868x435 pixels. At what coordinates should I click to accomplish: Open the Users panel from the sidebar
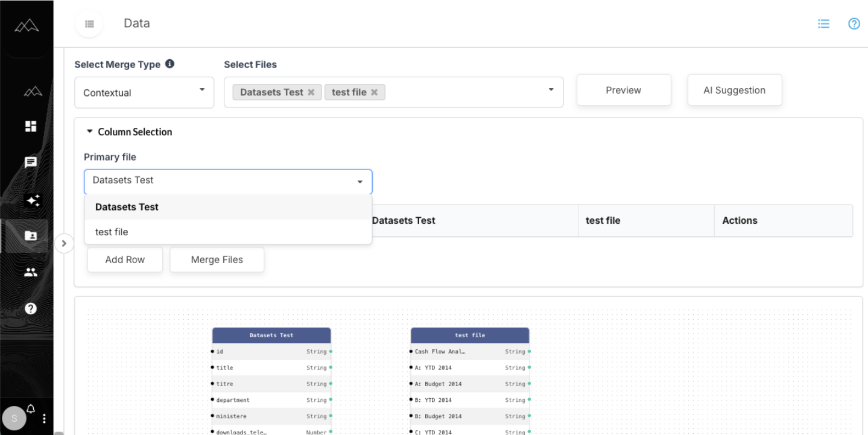[31, 272]
